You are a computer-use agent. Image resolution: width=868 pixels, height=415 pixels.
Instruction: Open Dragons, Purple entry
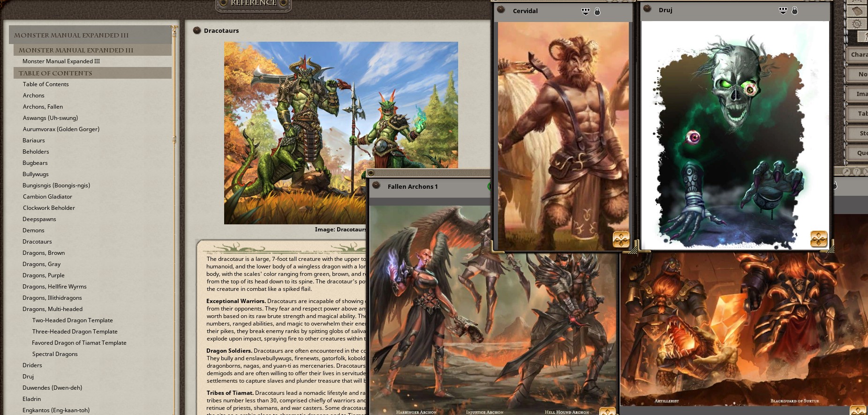(x=44, y=275)
